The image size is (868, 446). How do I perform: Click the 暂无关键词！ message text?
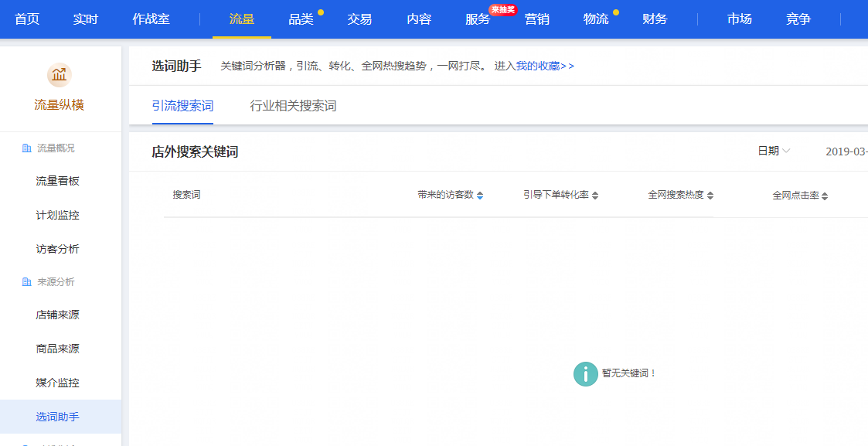(629, 373)
